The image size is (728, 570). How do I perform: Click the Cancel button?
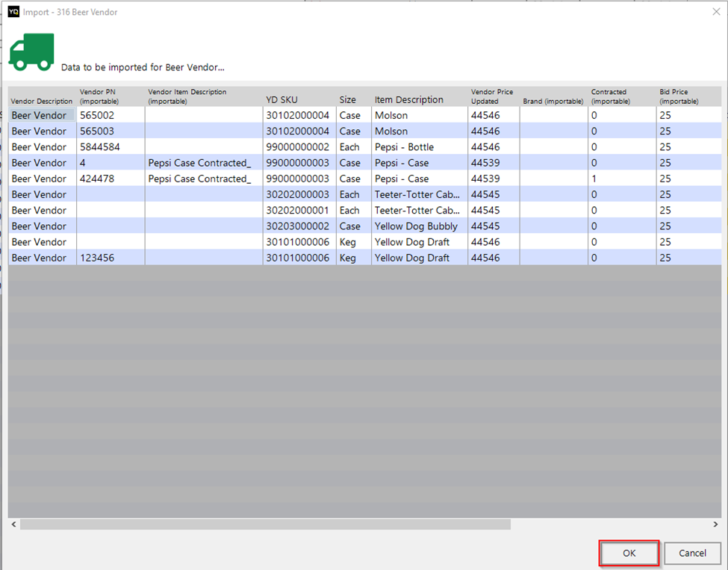point(692,553)
